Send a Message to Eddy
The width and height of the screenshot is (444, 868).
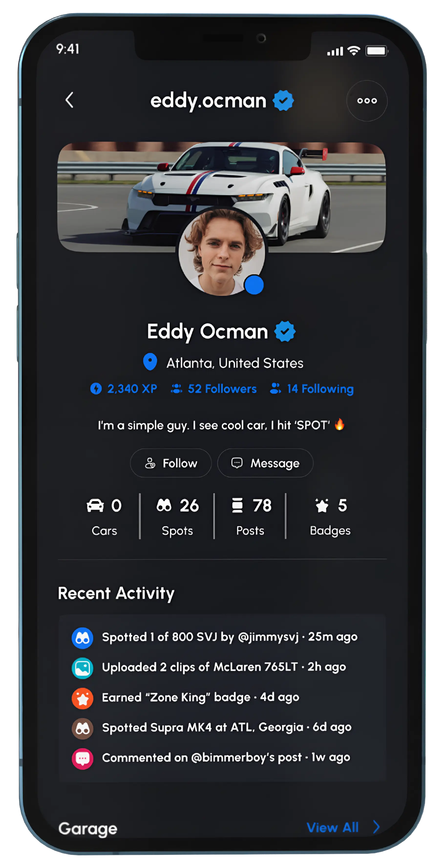265,463
